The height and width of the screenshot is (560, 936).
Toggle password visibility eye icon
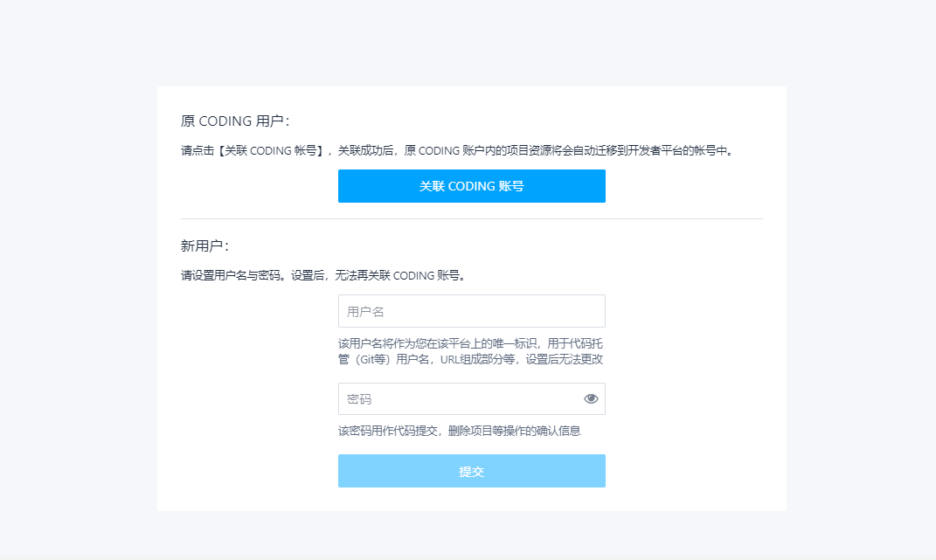coord(591,398)
